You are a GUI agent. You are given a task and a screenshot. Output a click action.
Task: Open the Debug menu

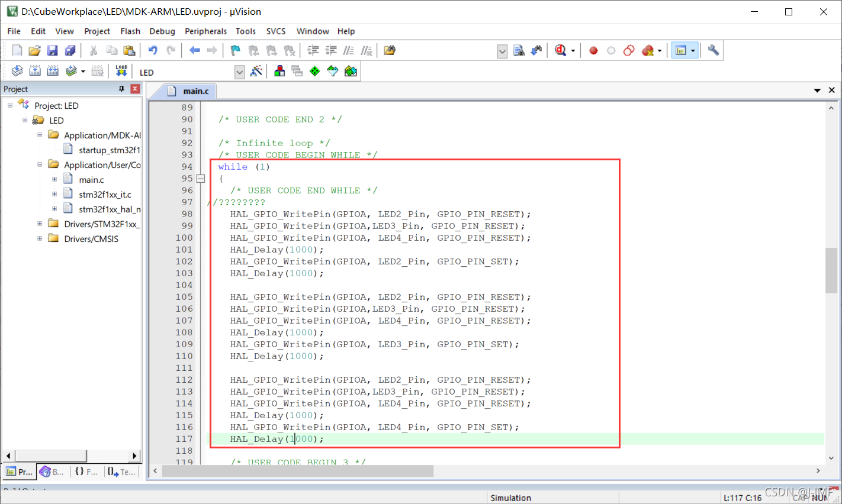(x=162, y=31)
